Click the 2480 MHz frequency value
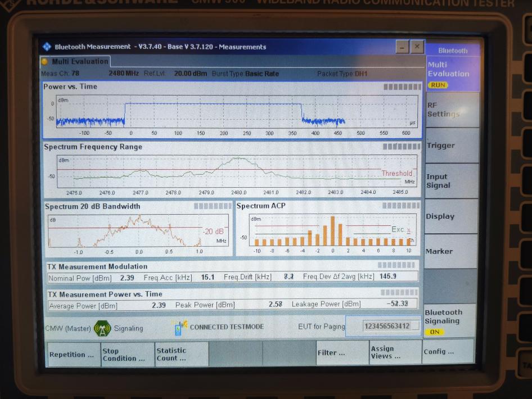Screen dimensions: 532x399 [124, 73]
